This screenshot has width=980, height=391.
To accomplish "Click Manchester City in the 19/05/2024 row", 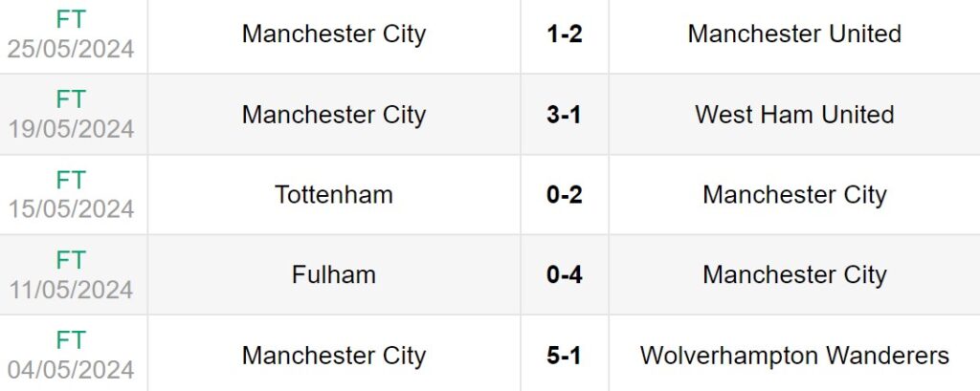I will click(x=334, y=115).
